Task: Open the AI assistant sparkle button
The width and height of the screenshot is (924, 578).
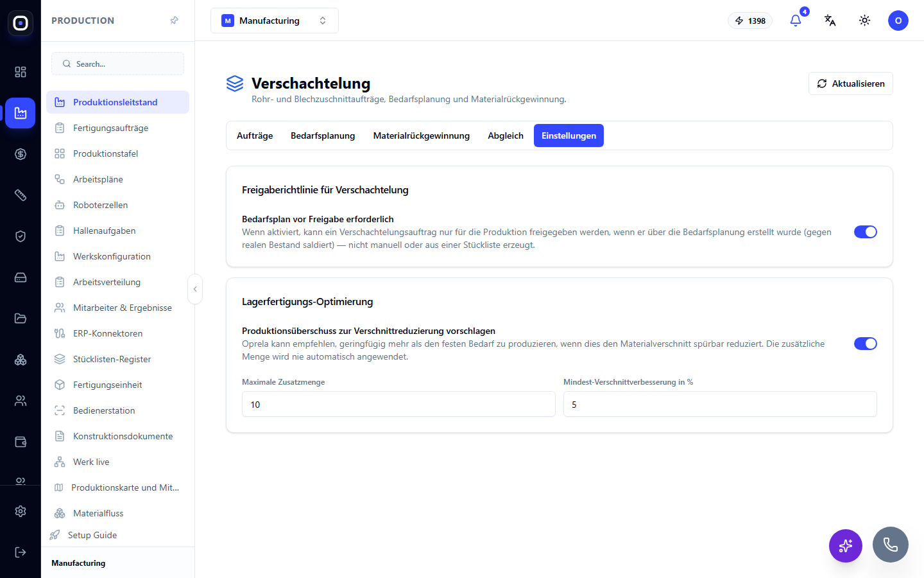Action: point(846,546)
